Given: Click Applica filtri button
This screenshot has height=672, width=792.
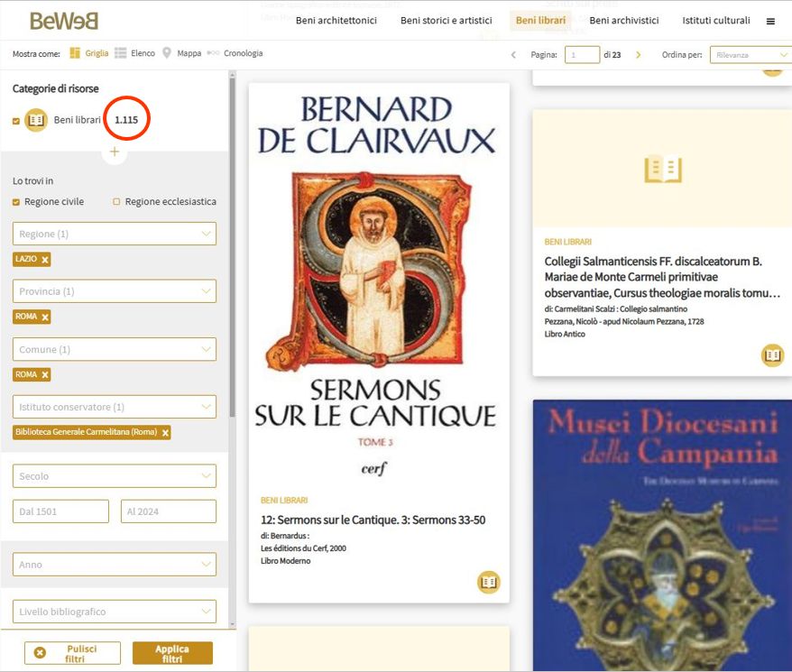Looking at the screenshot, I should click(x=172, y=653).
